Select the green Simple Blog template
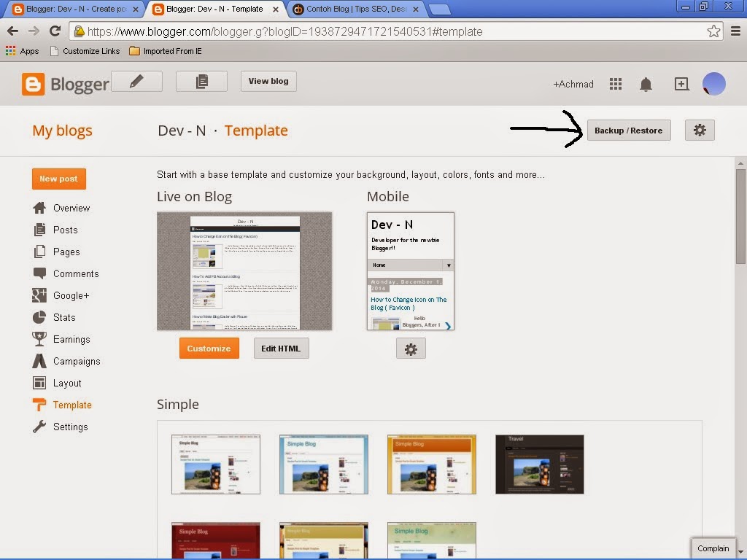This screenshot has width=747, height=560. click(x=432, y=540)
